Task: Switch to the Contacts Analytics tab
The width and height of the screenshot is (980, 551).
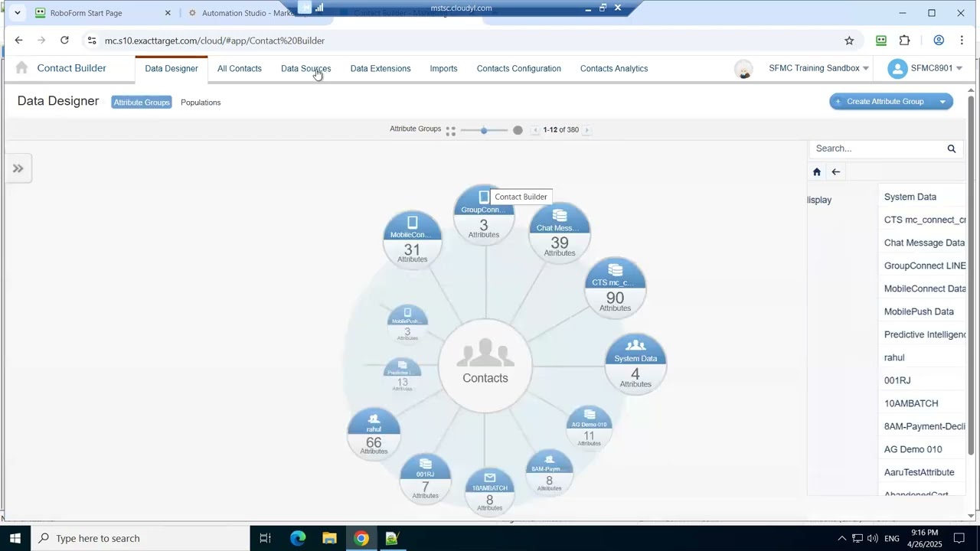Action: (x=614, y=69)
